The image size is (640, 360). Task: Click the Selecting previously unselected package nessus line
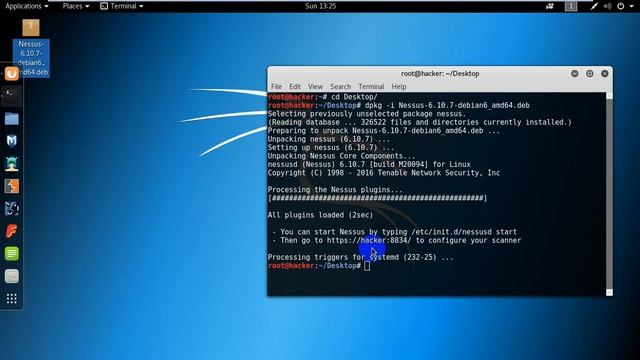(367, 114)
